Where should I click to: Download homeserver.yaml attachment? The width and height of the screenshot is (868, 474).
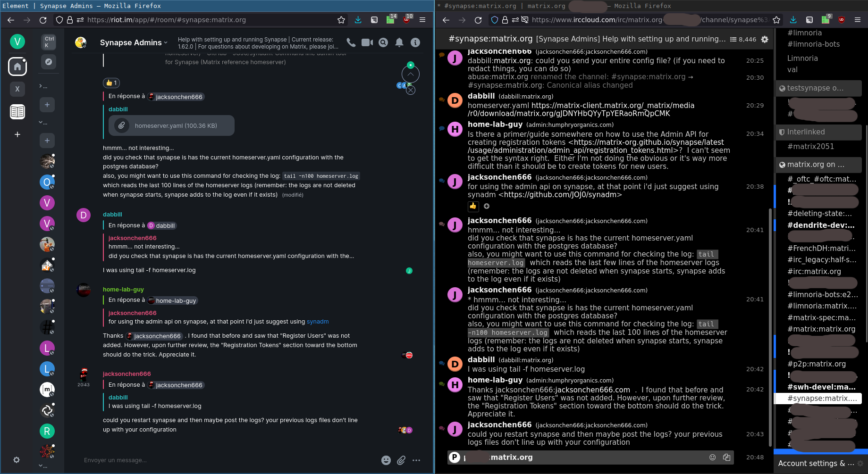tap(171, 125)
